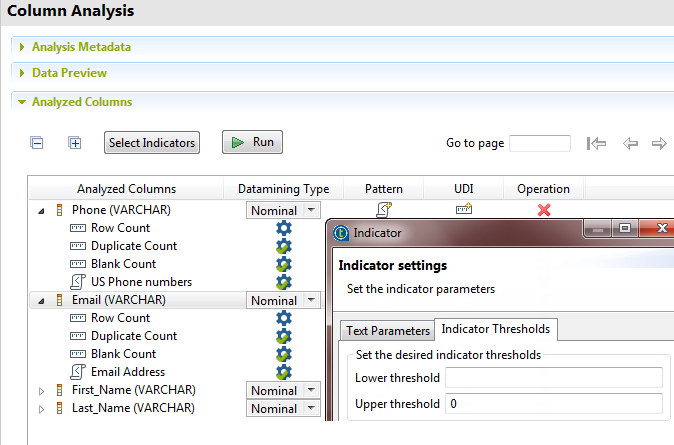Select Phone Duplicate Count row
674x445 pixels.
[134, 246]
